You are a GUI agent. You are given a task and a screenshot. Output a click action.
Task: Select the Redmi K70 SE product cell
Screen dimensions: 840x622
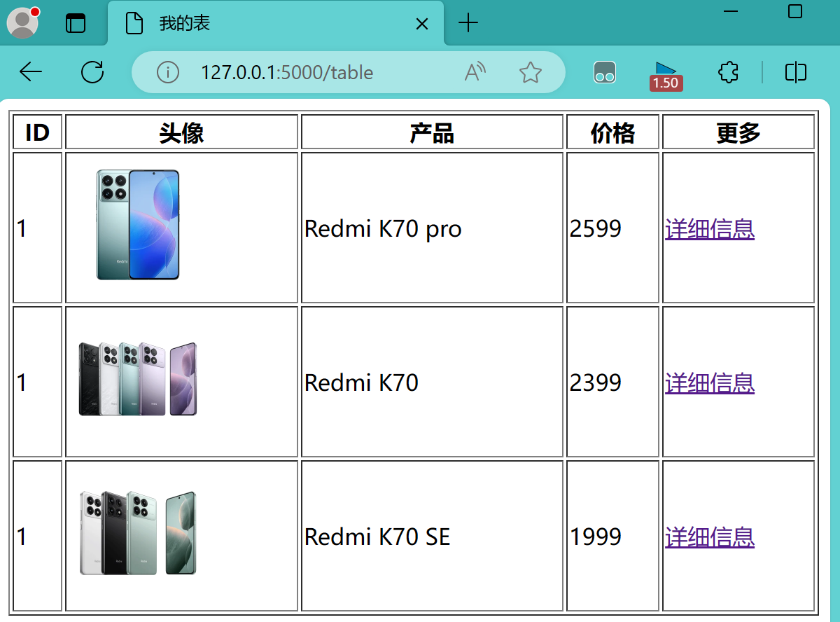click(x=432, y=536)
